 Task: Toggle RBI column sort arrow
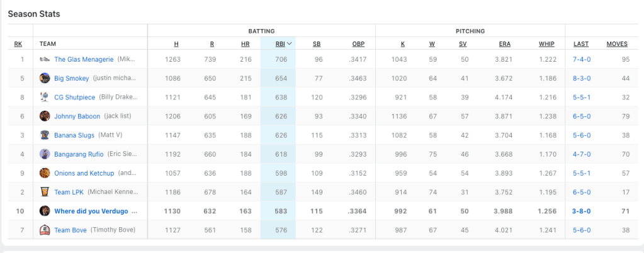(x=289, y=44)
